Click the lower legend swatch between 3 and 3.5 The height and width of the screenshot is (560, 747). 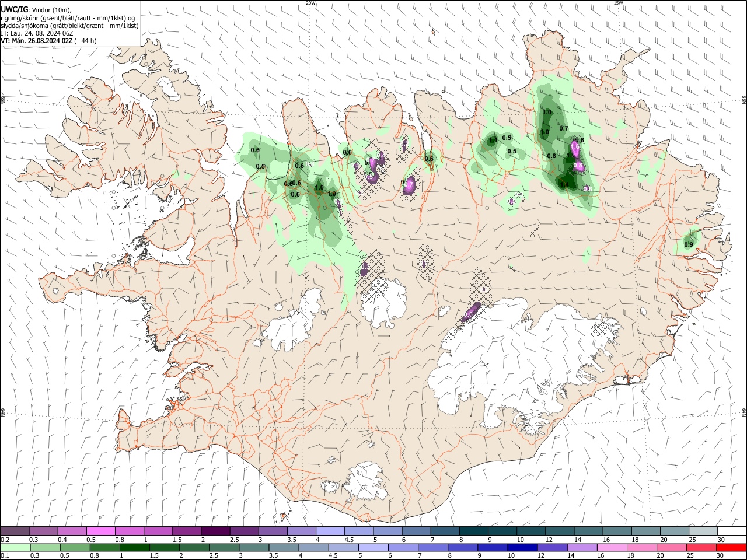coord(254,547)
